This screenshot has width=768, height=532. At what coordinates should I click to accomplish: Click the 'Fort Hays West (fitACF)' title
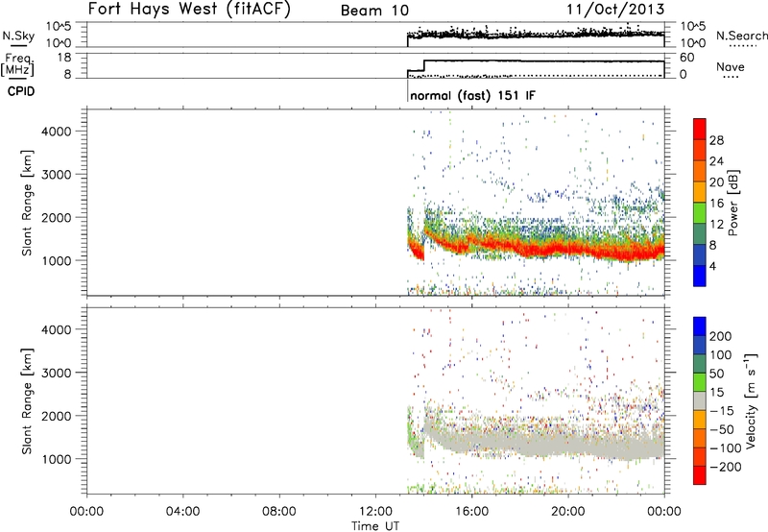pyautogui.click(x=189, y=10)
